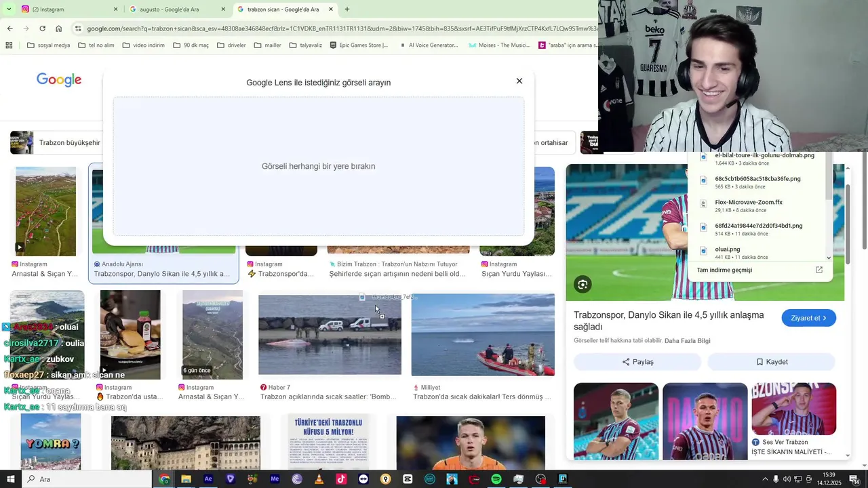Screen dimensions: 868x488
Task: Click the taskbar search box Ara
Action: tap(87, 479)
